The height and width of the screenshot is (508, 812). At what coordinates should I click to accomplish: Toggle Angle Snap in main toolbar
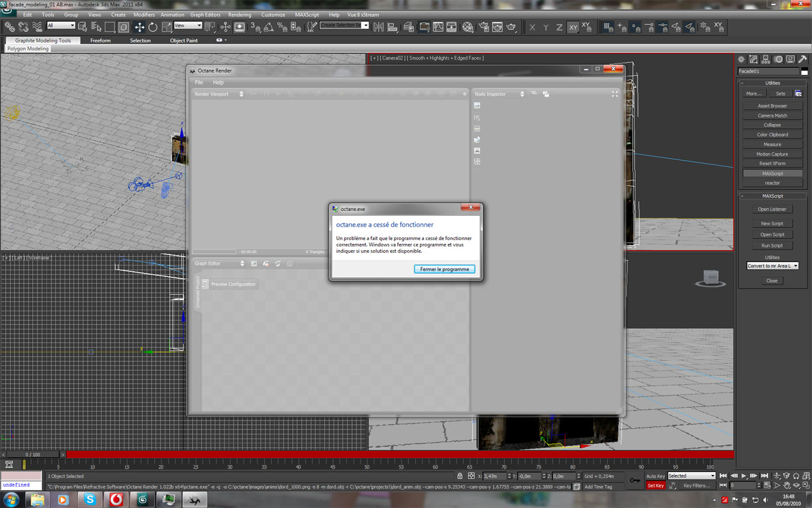click(269, 27)
